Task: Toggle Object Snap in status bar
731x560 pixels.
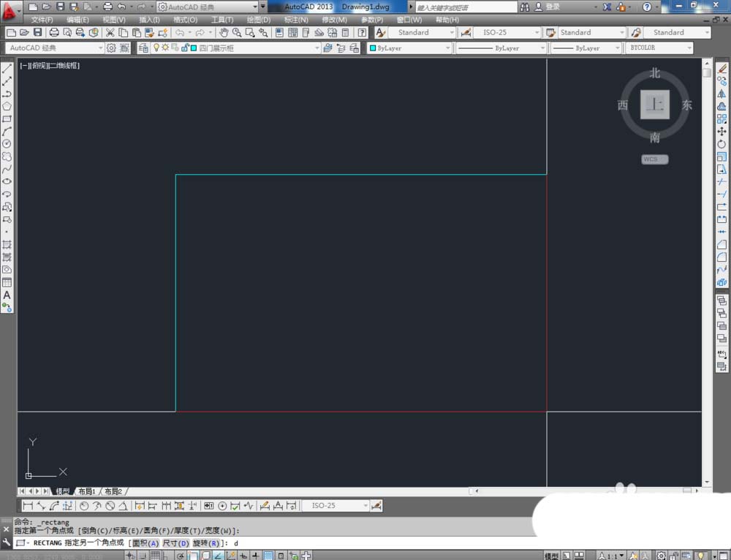Action: pos(193,556)
